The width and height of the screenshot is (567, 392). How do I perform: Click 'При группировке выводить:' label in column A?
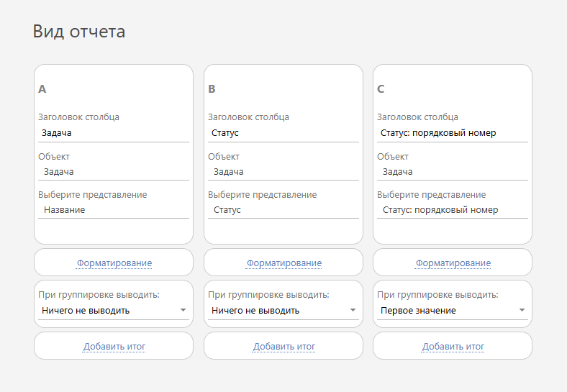pos(99,295)
